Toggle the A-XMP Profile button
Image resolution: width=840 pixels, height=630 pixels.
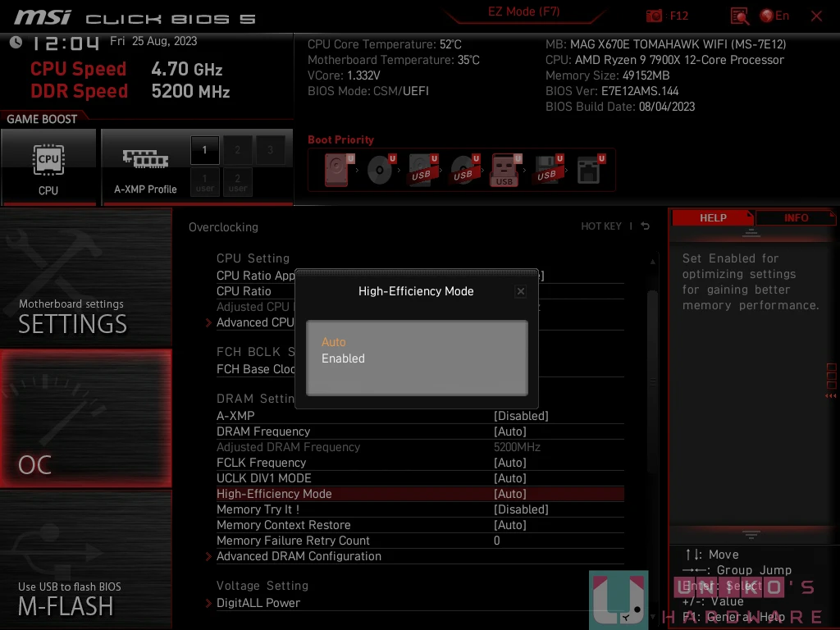point(145,167)
